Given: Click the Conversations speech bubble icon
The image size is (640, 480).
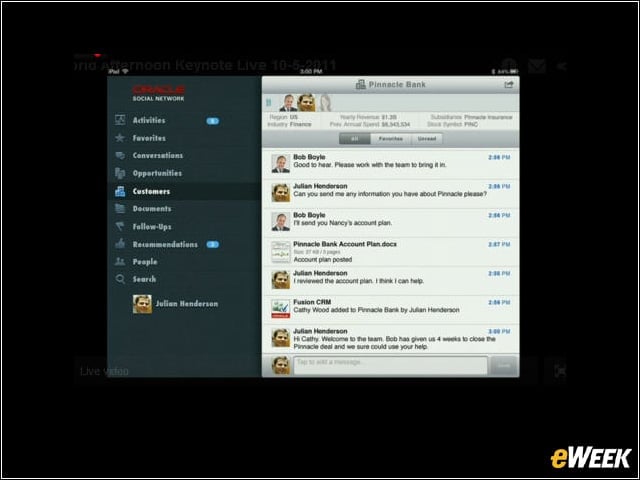Looking at the screenshot, I should (x=120, y=156).
